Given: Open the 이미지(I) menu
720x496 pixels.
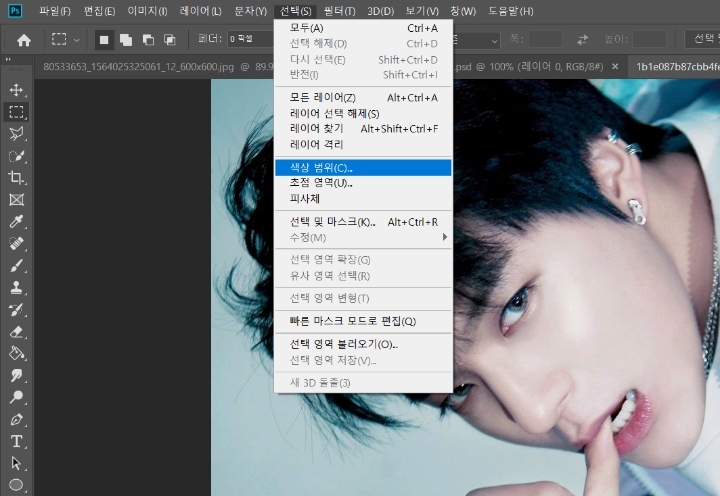Looking at the screenshot, I should (147, 11).
